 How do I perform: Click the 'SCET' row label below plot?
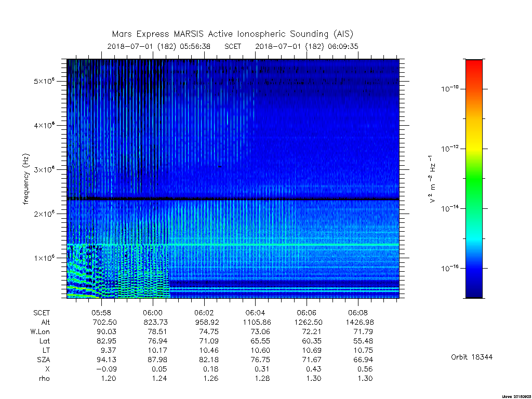(x=42, y=313)
